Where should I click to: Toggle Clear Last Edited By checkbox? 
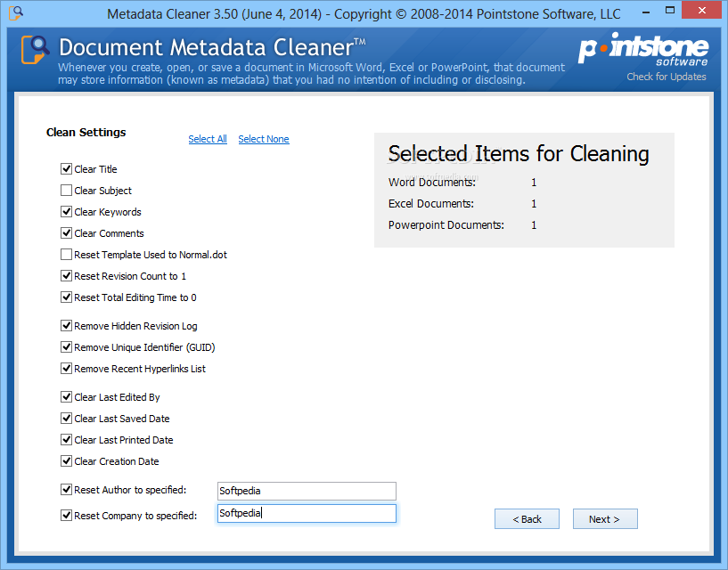click(x=67, y=397)
